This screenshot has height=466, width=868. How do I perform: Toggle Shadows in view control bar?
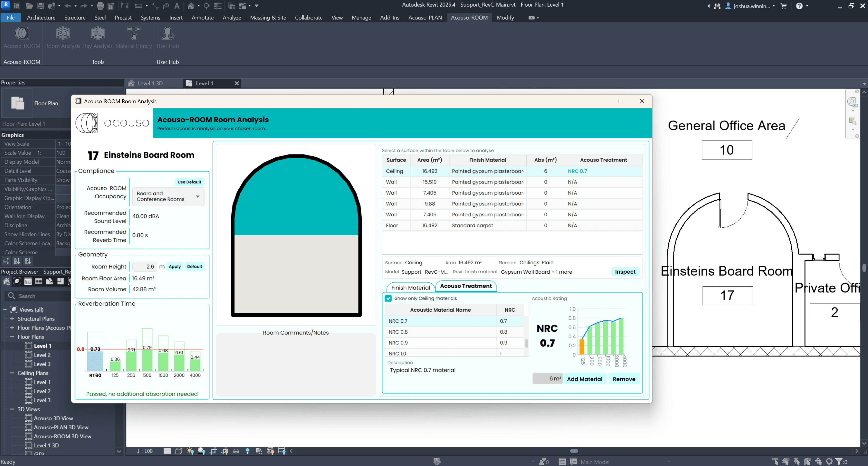(x=202, y=451)
